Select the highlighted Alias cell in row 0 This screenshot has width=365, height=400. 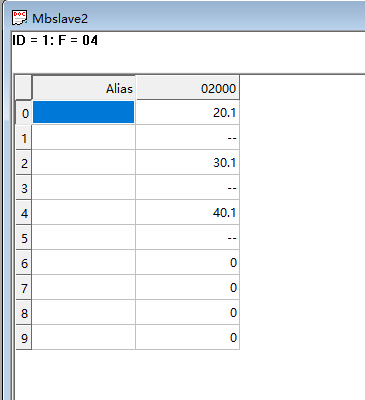[84, 112]
